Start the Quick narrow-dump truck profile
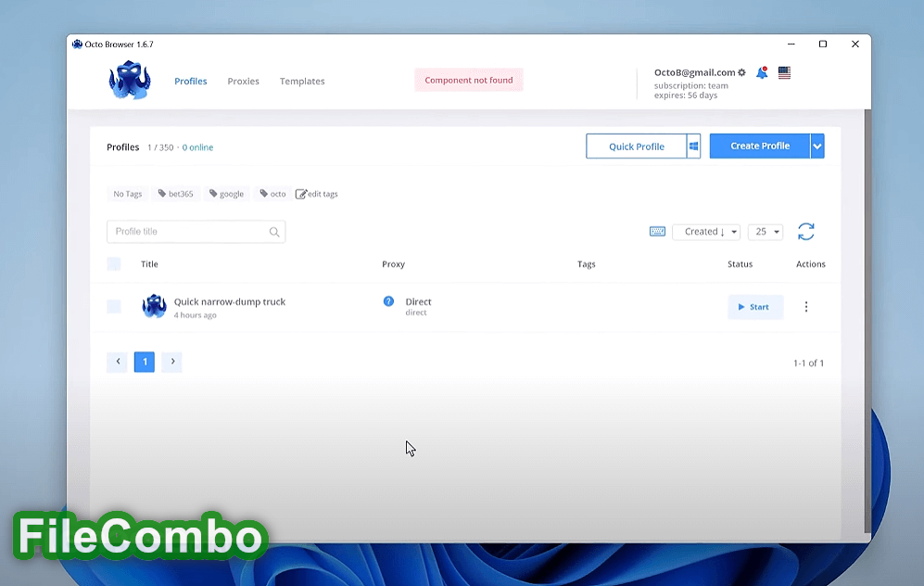This screenshot has height=586, width=924. coord(755,307)
